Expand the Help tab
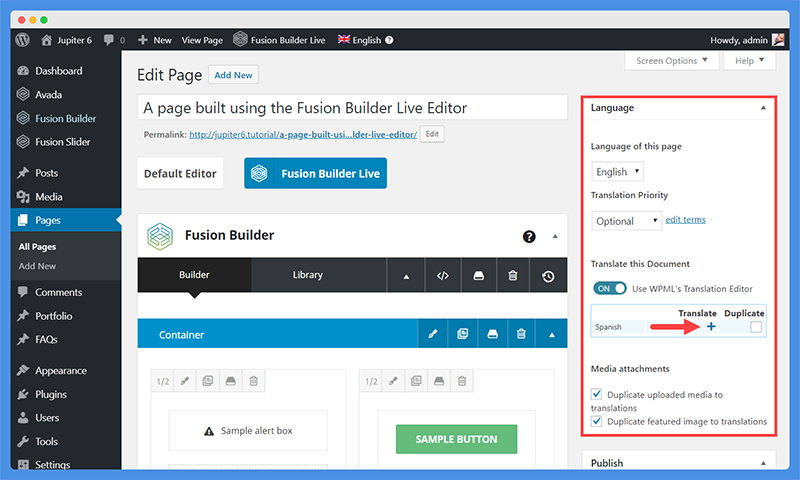800x480 pixels. tap(749, 61)
